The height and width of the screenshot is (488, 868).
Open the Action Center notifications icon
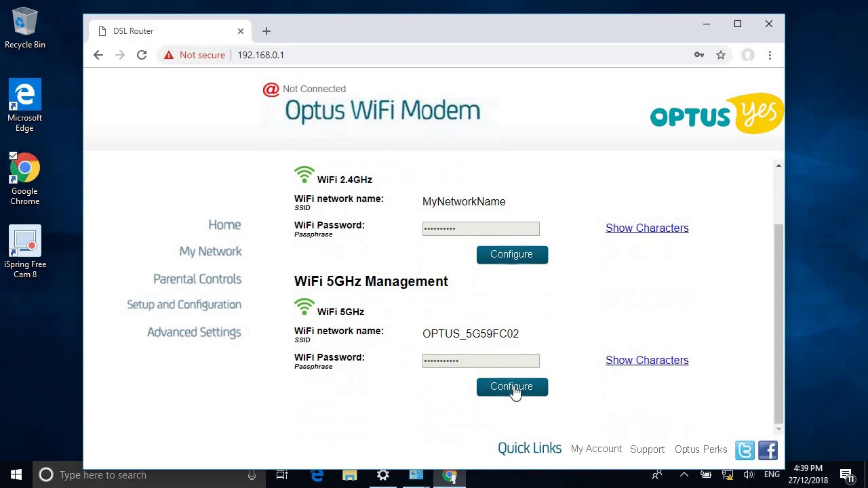tap(848, 475)
